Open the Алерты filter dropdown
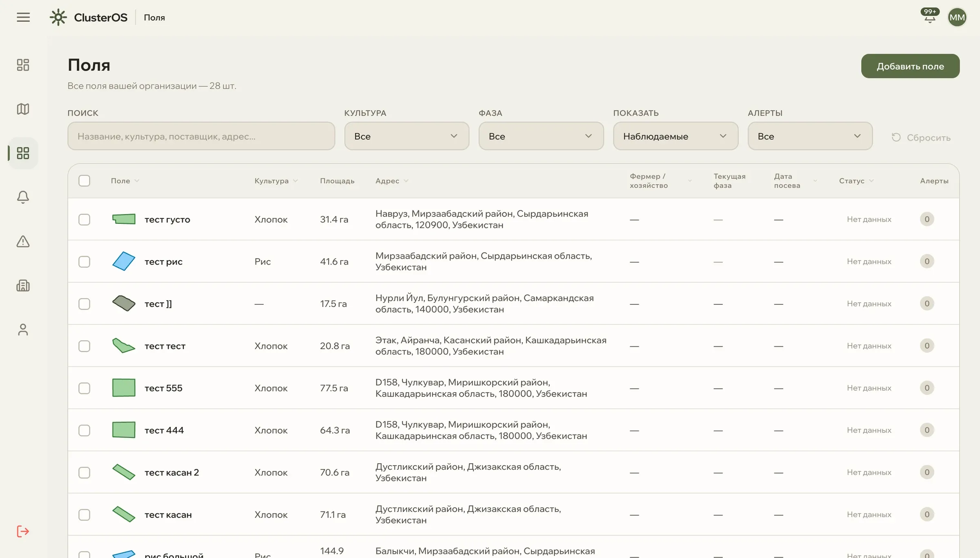 tap(810, 136)
